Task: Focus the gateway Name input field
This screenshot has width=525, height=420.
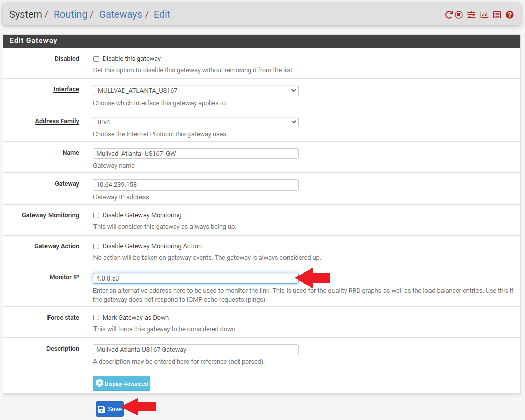Action: tap(196, 154)
